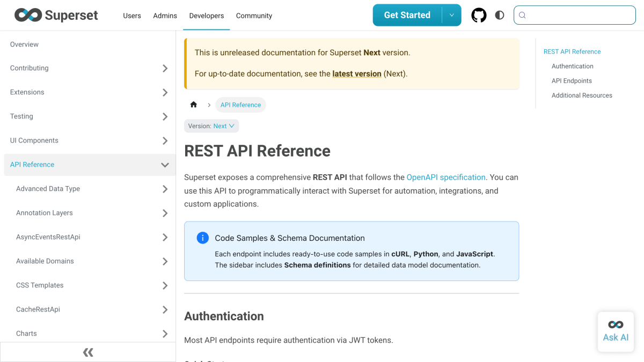
Task: Click the info icon in Code Samples box
Action: [203, 238]
